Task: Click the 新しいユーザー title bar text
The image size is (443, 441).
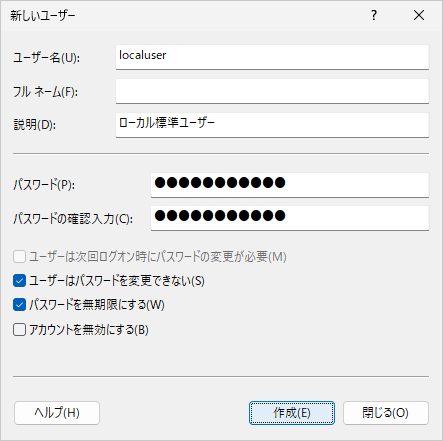Action: click(43, 16)
